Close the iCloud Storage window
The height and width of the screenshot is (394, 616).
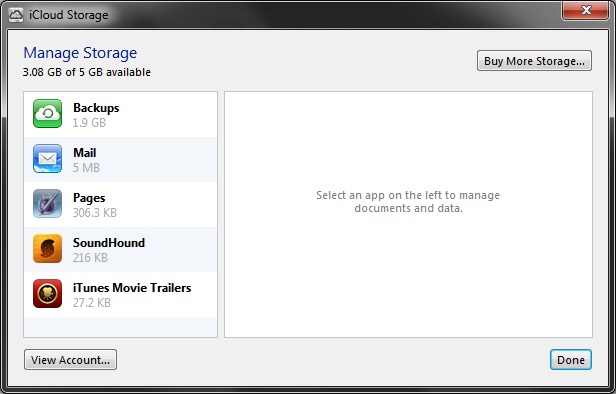(x=586, y=10)
